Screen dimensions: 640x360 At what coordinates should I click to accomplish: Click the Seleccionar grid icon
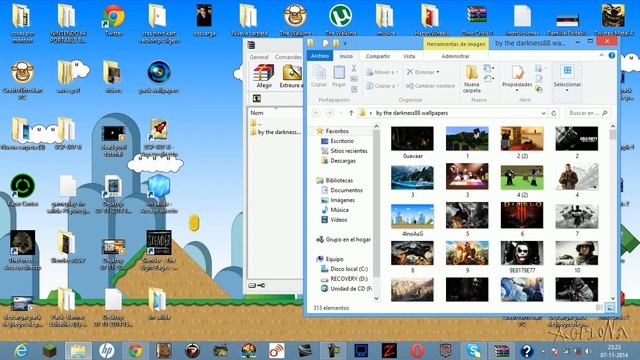(567, 71)
